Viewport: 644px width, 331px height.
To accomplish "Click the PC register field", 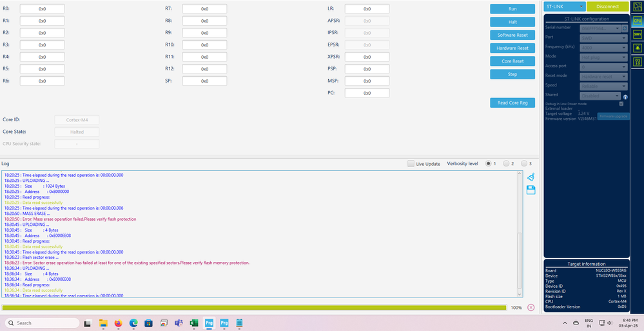I will pyautogui.click(x=367, y=93).
